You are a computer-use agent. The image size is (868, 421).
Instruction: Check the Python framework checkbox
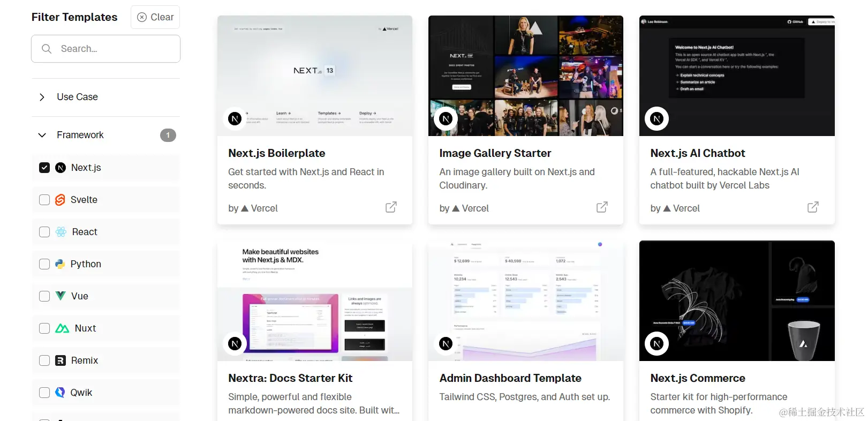[44, 264]
